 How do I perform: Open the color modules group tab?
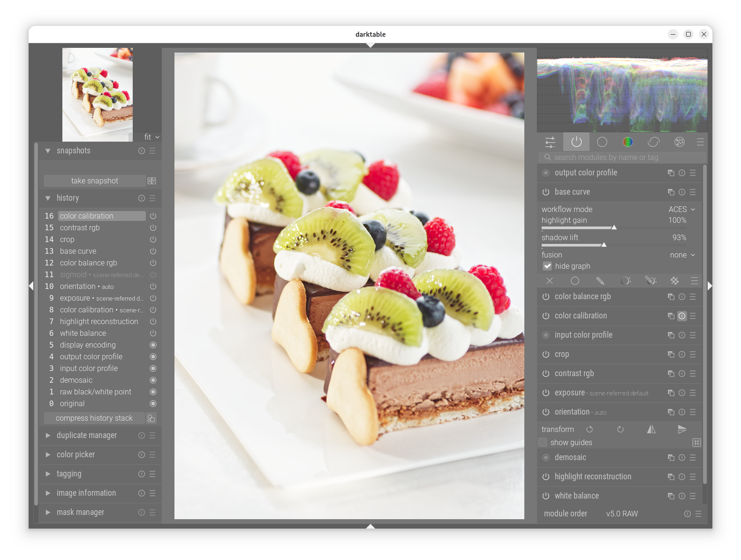[x=628, y=142]
